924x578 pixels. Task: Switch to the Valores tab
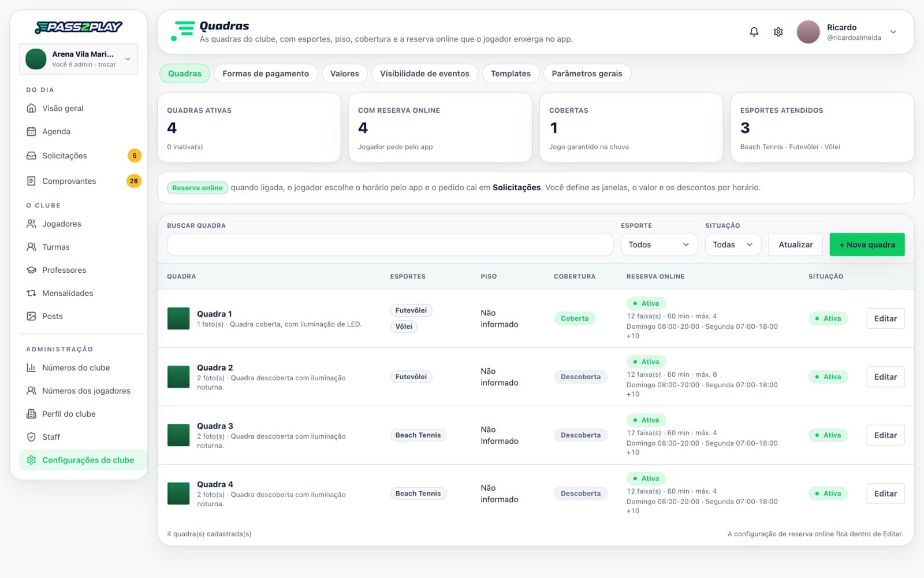point(345,73)
